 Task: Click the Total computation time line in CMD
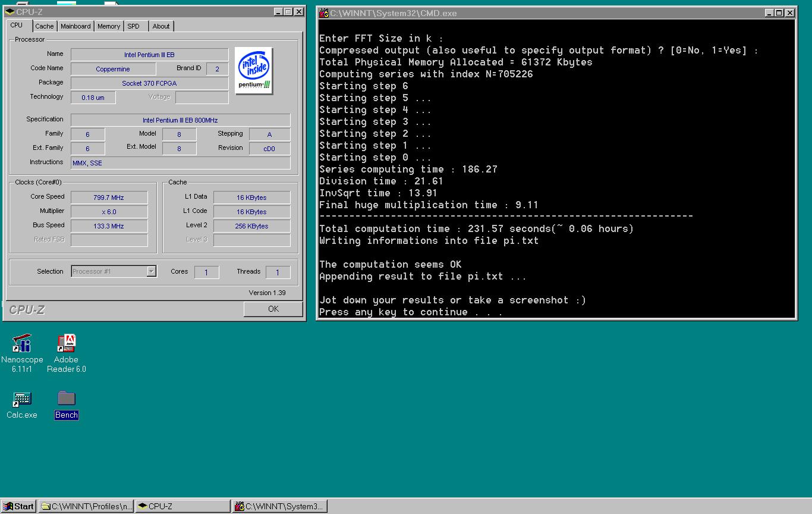click(x=476, y=228)
